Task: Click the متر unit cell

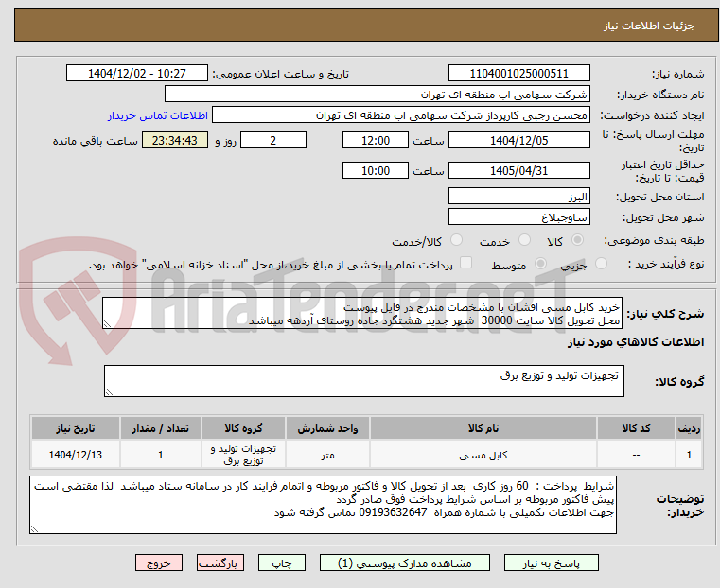Action: click(x=327, y=455)
